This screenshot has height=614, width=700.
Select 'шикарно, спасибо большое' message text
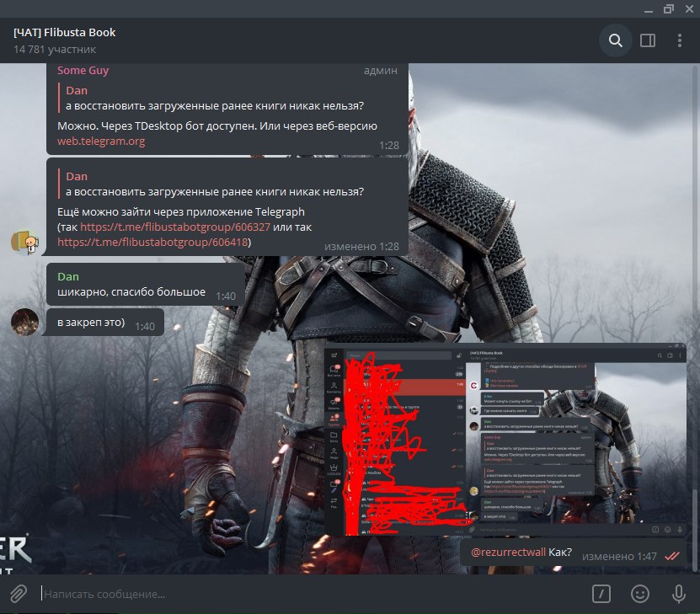(131, 292)
